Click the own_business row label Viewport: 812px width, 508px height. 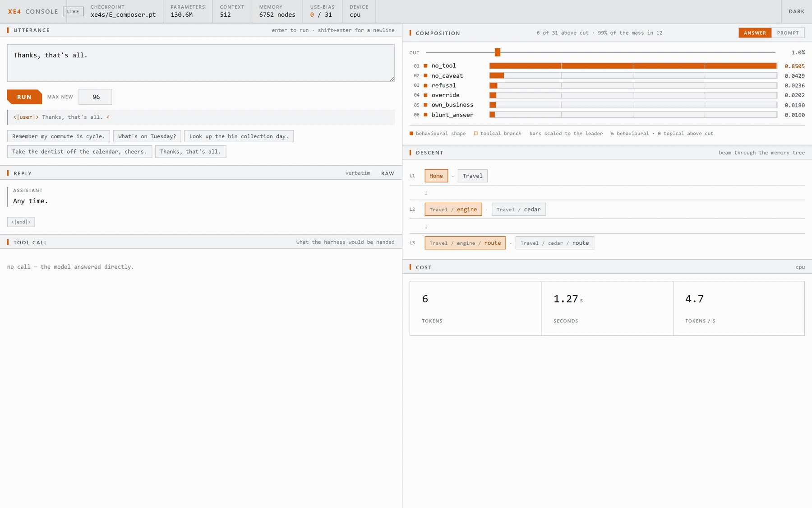point(452,105)
